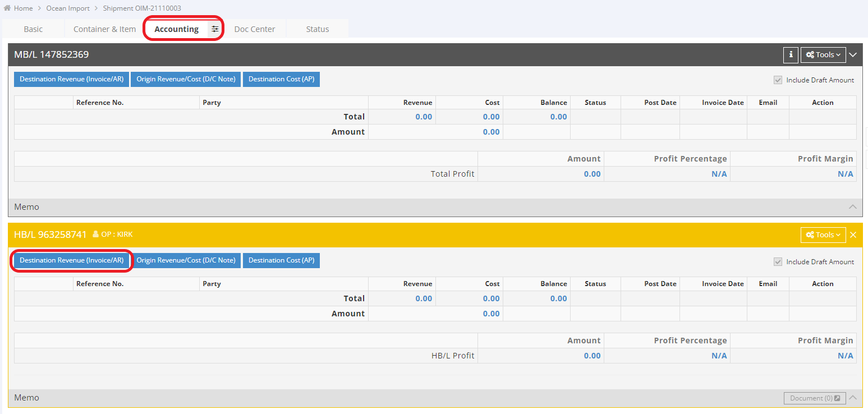This screenshot has width=868, height=414.
Task: Toggle Include Draft Amount checkbox near MB/L 147852369
Action: click(x=778, y=80)
